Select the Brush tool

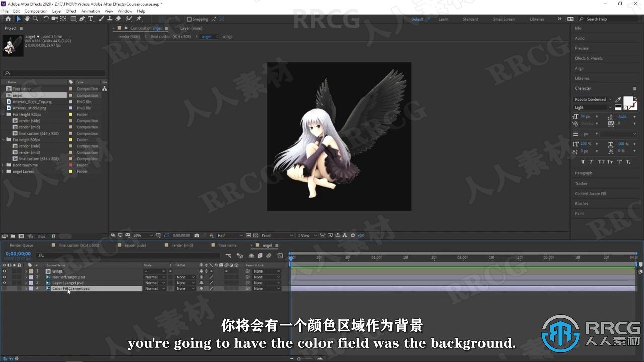click(x=101, y=19)
